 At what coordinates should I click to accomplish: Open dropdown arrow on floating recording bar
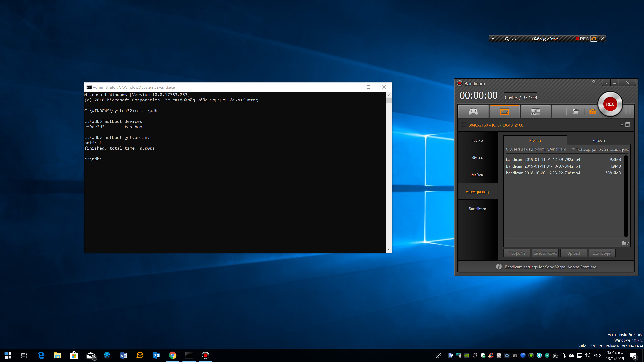493,39
